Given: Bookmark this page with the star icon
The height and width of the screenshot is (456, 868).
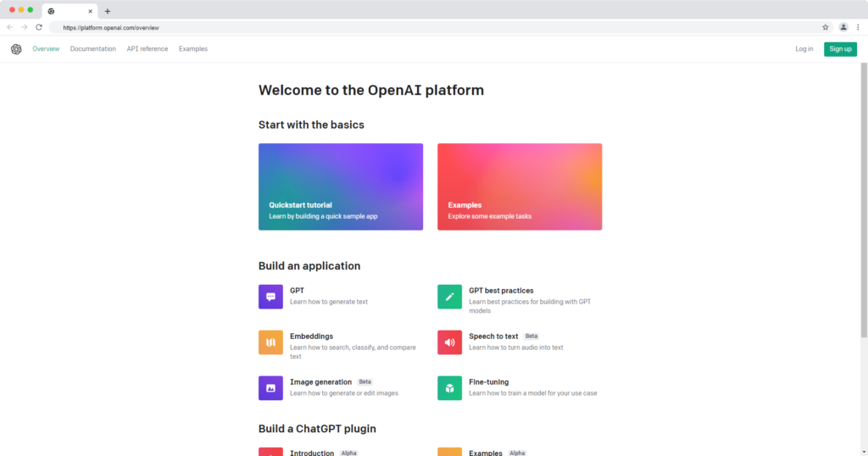Looking at the screenshot, I should [x=826, y=27].
